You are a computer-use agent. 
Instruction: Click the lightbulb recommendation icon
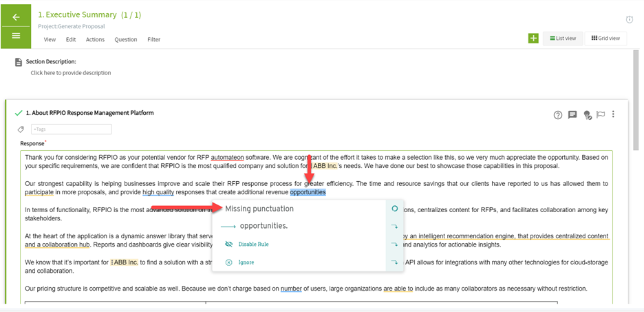click(x=588, y=115)
